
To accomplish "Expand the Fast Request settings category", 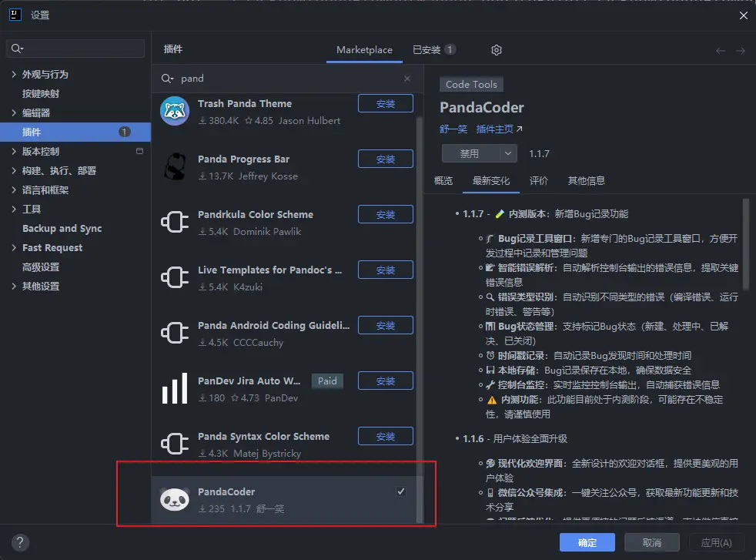I will coord(14,247).
